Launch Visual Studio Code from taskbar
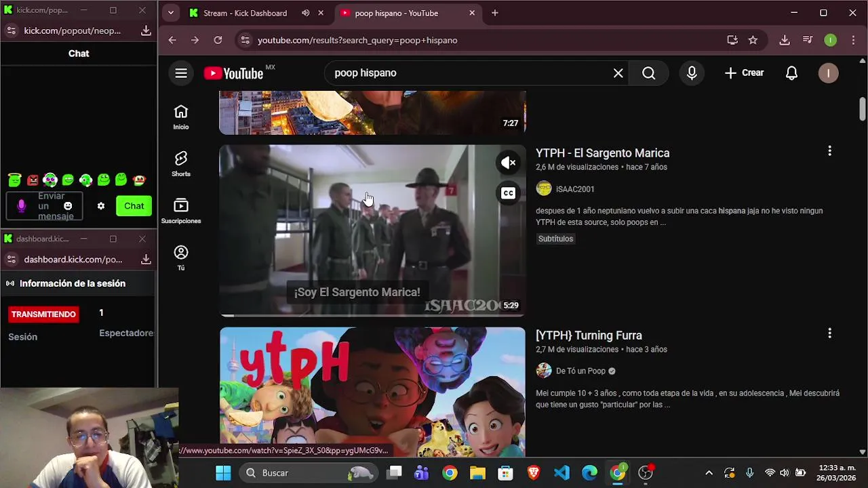 pos(561,473)
